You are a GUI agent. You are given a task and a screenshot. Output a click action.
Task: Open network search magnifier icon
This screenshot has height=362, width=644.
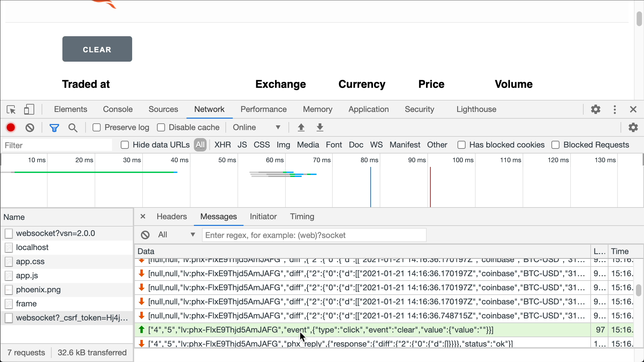tap(73, 128)
